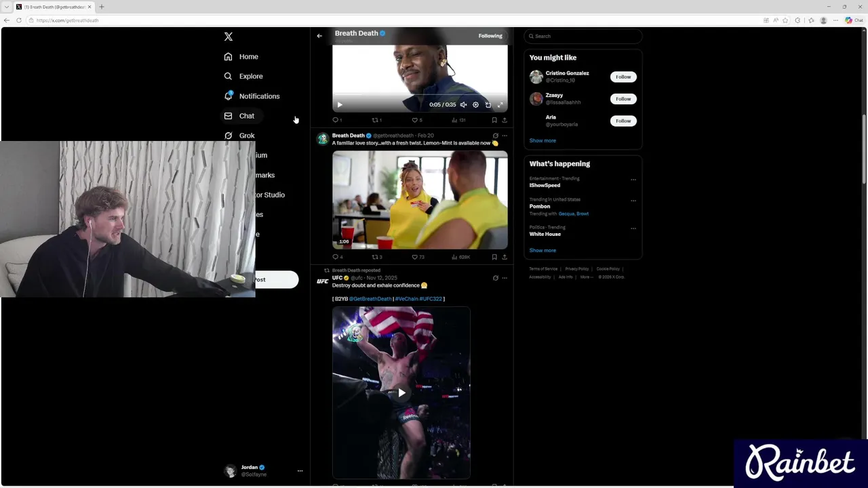Click the Grok icon on the Lemon-Mint post
Image resolution: width=868 pixels, height=488 pixels.
[x=495, y=136]
